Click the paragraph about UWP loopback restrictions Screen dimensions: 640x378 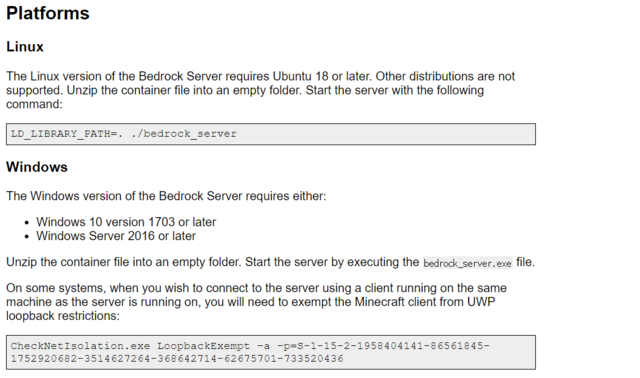(256, 302)
